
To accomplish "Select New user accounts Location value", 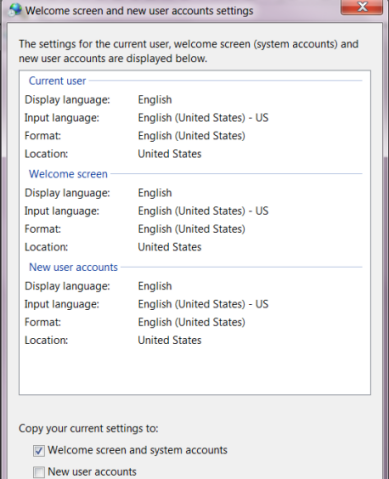I will click(x=170, y=340).
